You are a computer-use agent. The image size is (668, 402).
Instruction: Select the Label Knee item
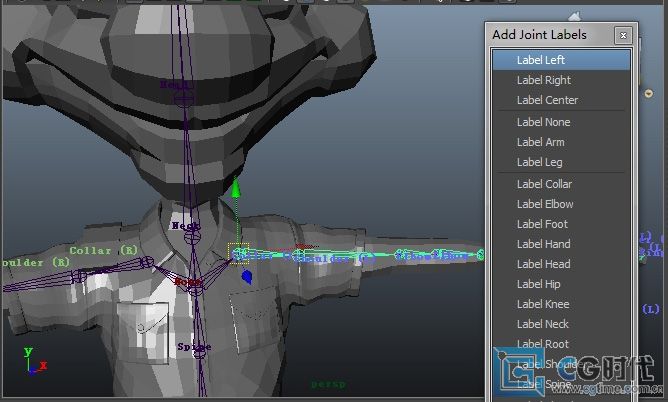click(561, 304)
